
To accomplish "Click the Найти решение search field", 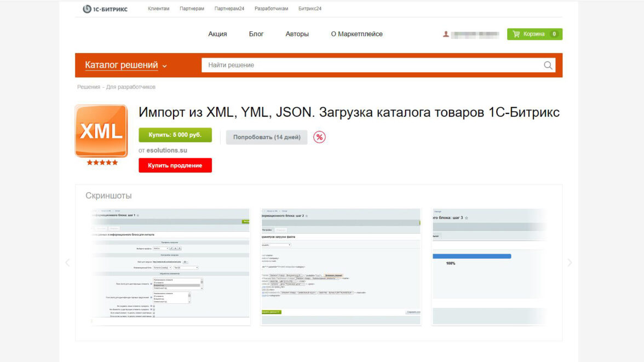I will coord(372,65).
